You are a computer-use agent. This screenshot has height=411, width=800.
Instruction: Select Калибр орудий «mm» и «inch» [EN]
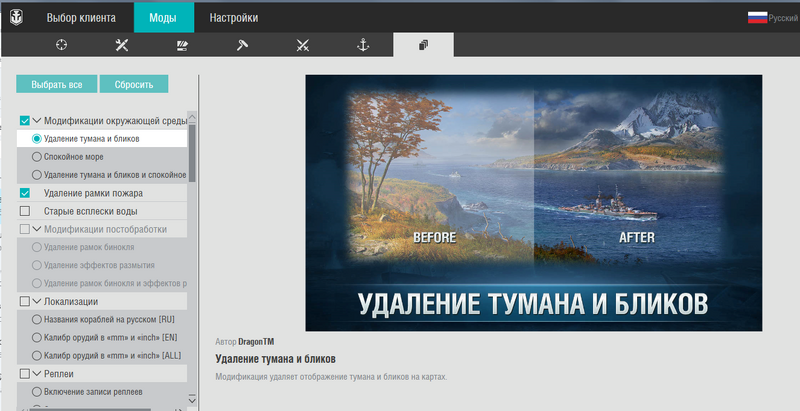37,338
